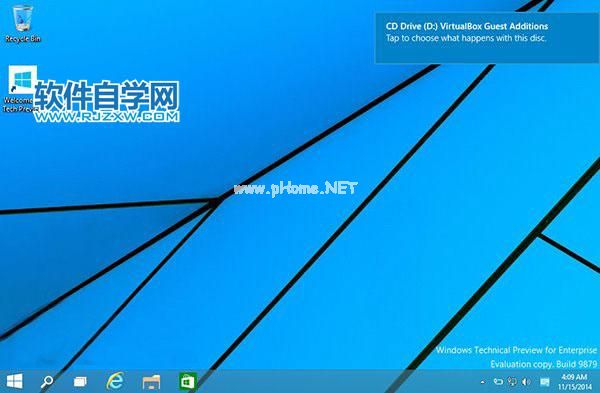Click the Safely Remove Hardware tray icon

coord(498,382)
